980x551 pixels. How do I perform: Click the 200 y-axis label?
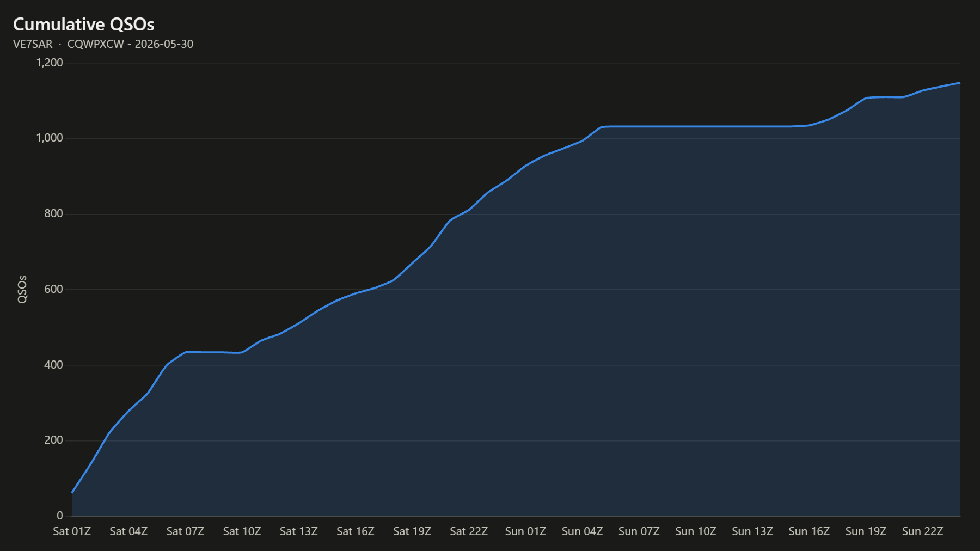[x=54, y=440]
